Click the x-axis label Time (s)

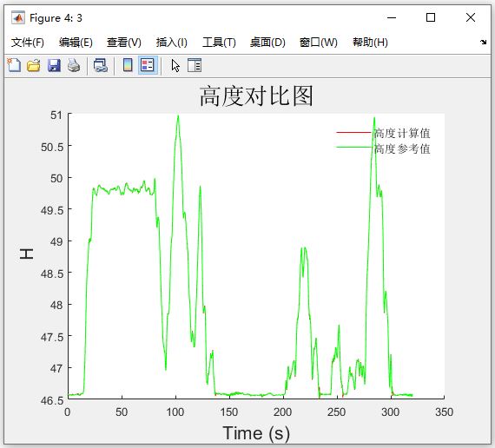pyautogui.click(x=256, y=432)
